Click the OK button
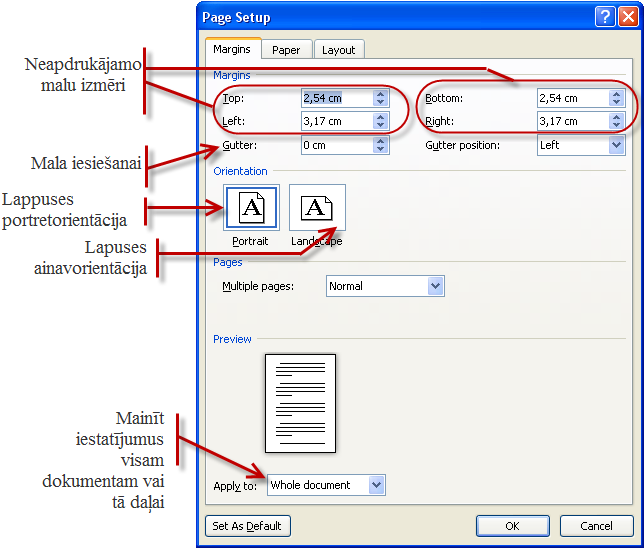This screenshot has width=644, height=550. click(x=512, y=526)
